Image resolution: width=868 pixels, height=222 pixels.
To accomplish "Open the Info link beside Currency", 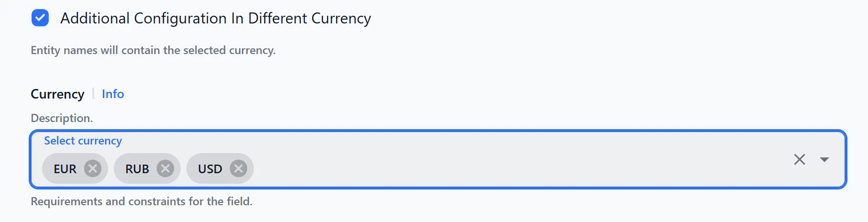I will tap(113, 94).
